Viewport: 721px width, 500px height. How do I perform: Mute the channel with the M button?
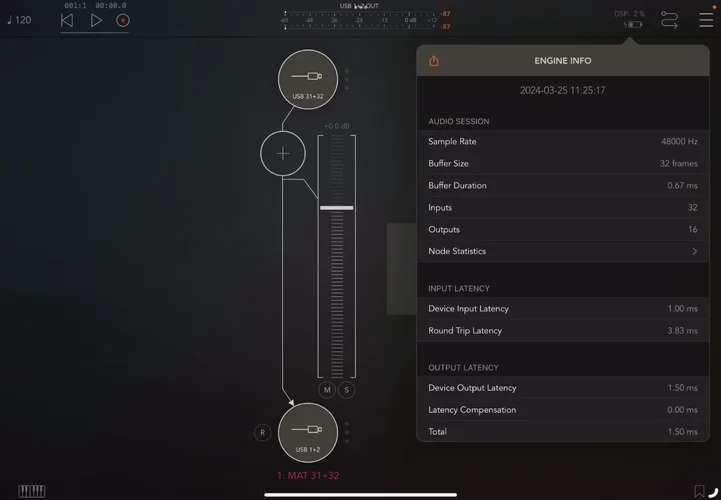click(327, 390)
